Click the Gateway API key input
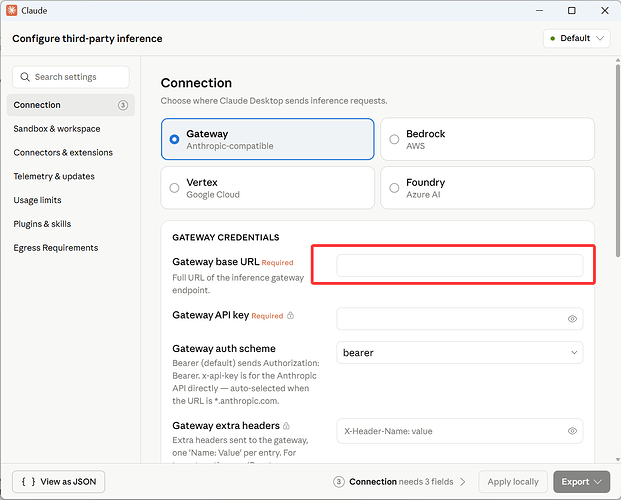Image resolution: width=621 pixels, height=500 pixels. tap(460, 319)
